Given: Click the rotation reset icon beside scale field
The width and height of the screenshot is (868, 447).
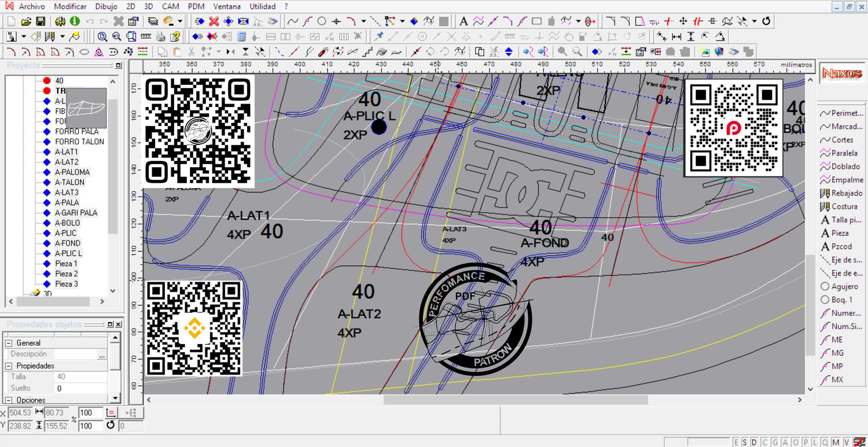Looking at the screenshot, I should coord(111,426).
